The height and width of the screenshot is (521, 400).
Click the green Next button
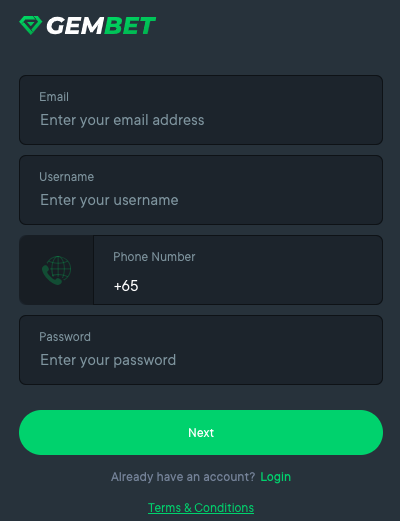[x=201, y=432]
